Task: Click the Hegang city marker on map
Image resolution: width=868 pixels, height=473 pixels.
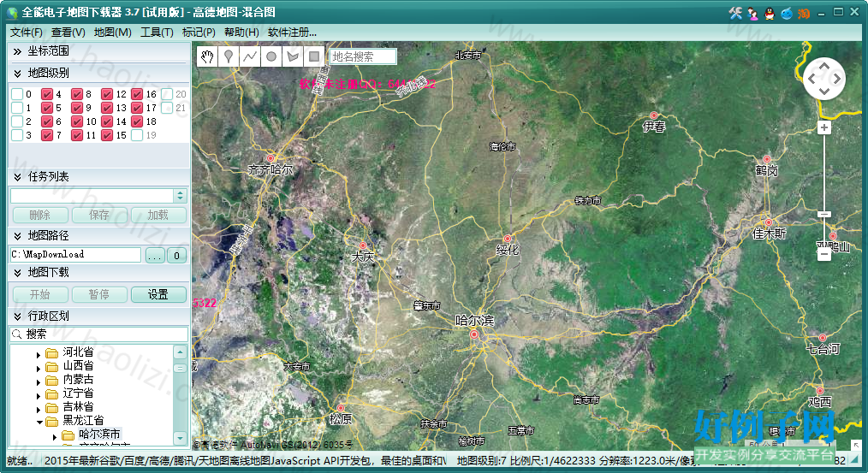Action: point(767,159)
